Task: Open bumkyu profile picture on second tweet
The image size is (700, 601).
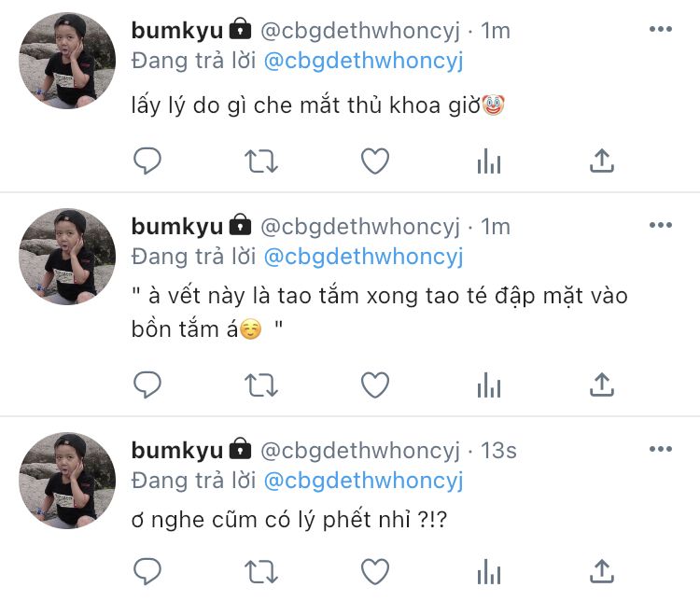Action: click(x=67, y=257)
